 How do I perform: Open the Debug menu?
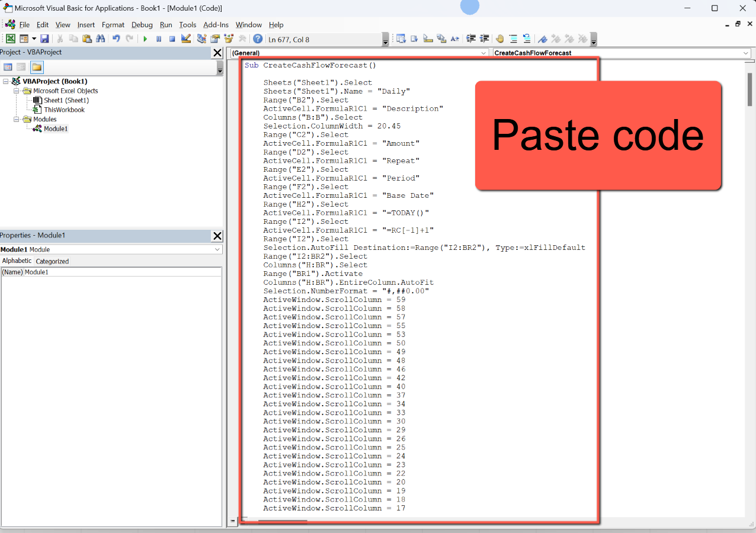(142, 25)
